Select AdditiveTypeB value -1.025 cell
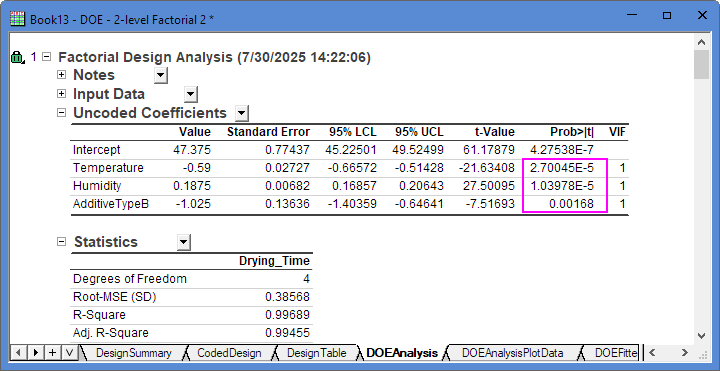 193,204
